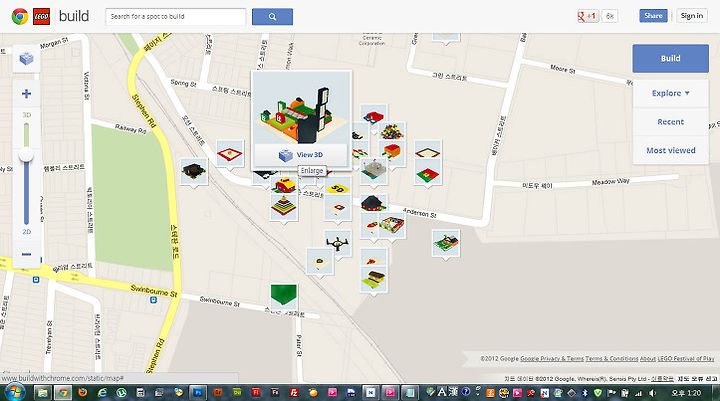Click the 3D label on the zoom slider
720x401 pixels.
(x=27, y=115)
